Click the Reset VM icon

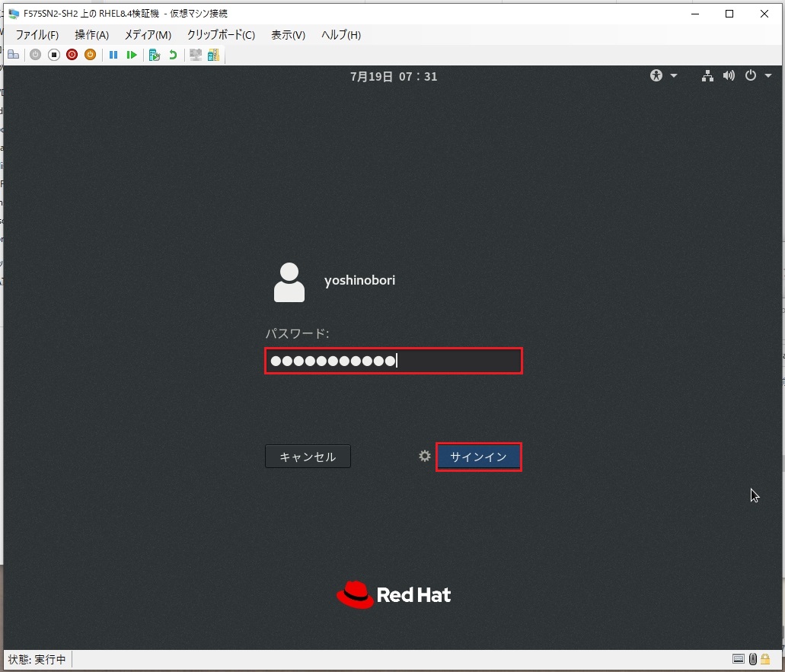click(x=131, y=54)
